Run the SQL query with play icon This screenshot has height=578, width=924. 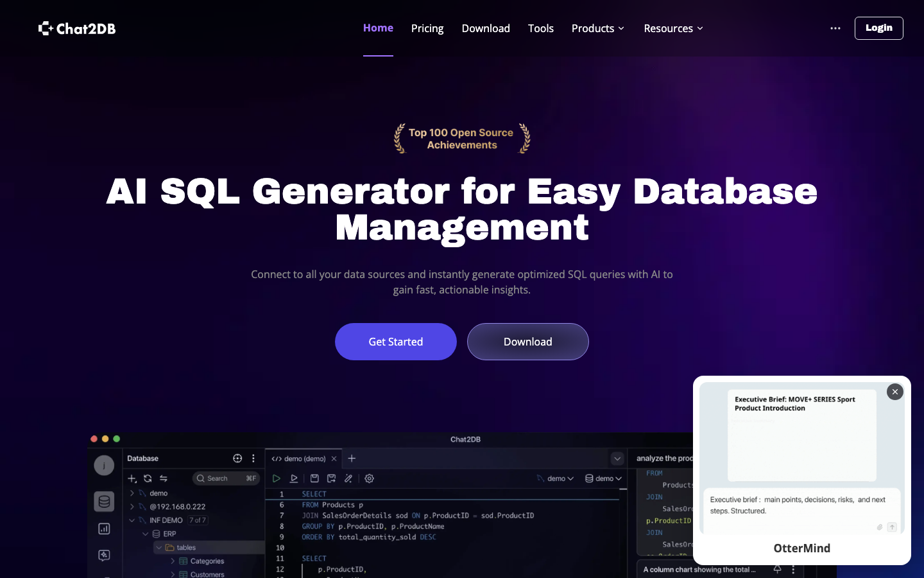[277, 478]
